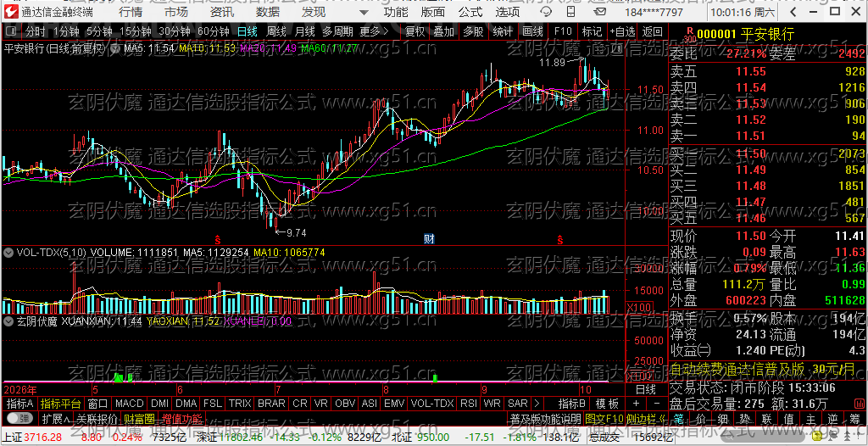The height and width of the screenshot is (446, 868).
Task: Open the 行情 menu
Action: coord(130,12)
